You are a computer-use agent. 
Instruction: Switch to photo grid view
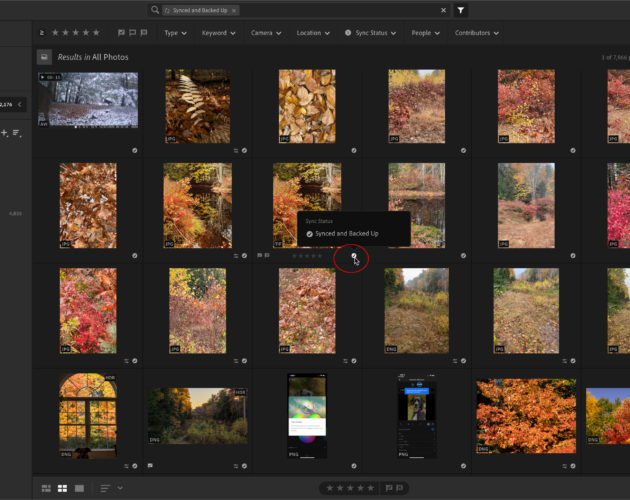click(x=46, y=488)
